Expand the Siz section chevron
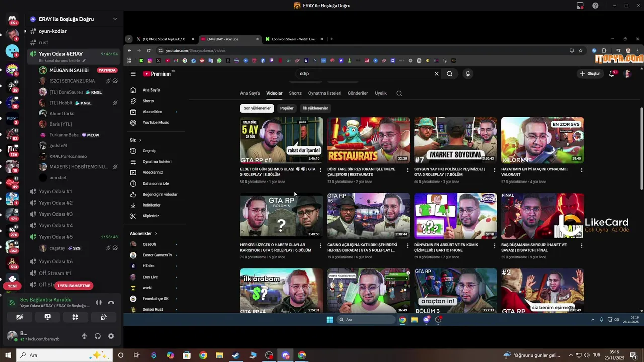The image size is (644, 362). pos(140,140)
